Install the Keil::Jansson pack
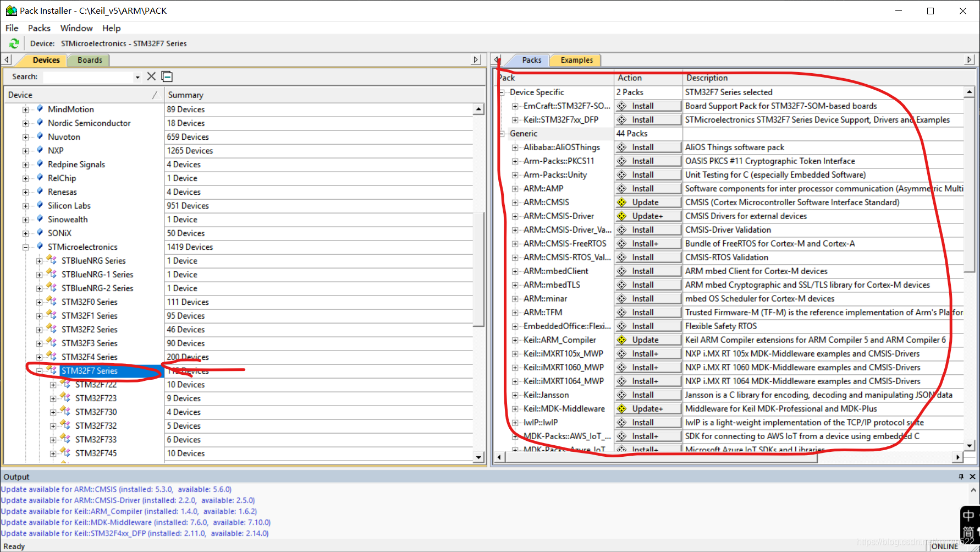Screen dimensions: 980x552 point(648,395)
